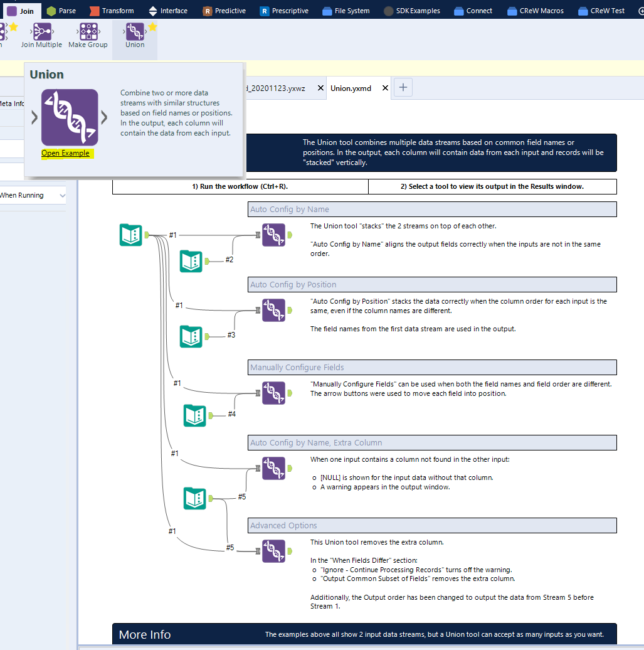644x650 pixels.
Task: Select the Input Data tool feeding stream #5
Action: tap(194, 499)
